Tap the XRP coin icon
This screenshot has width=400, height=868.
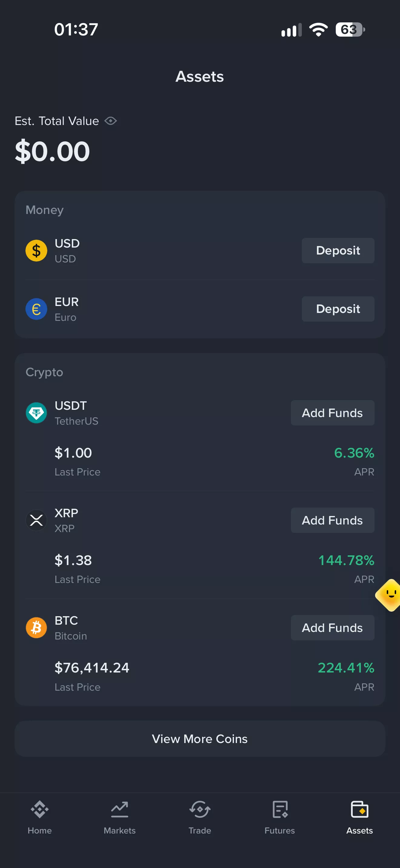pos(36,520)
